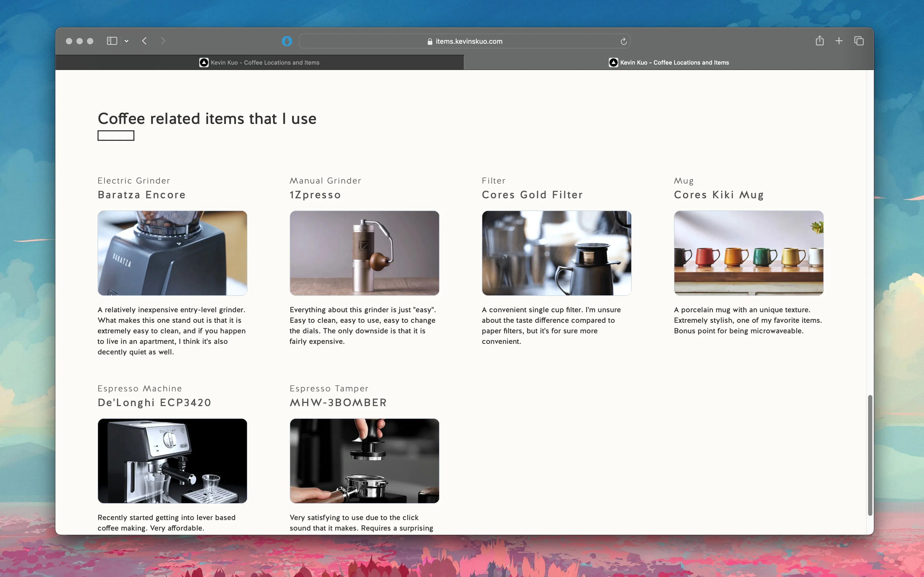Screen dimensions: 924x577
Task: Open the De'Longhi ECP3420 machine image
Action: point(172,461)
